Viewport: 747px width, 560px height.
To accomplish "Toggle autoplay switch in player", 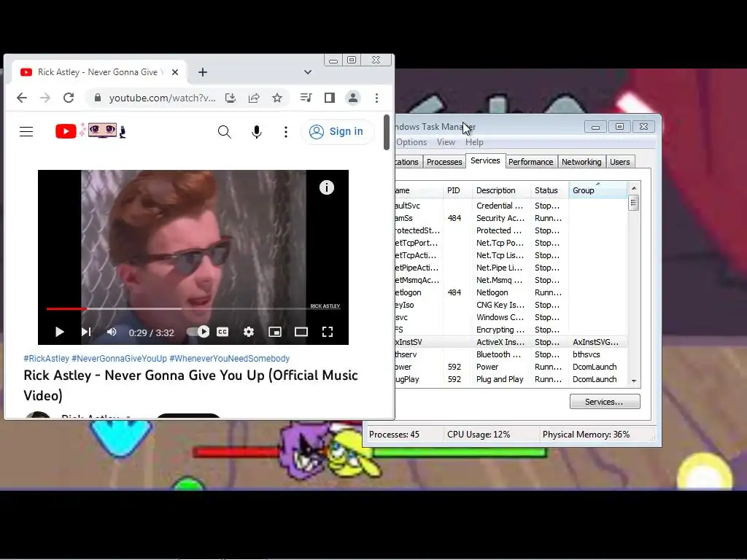I will coord(198,332).
